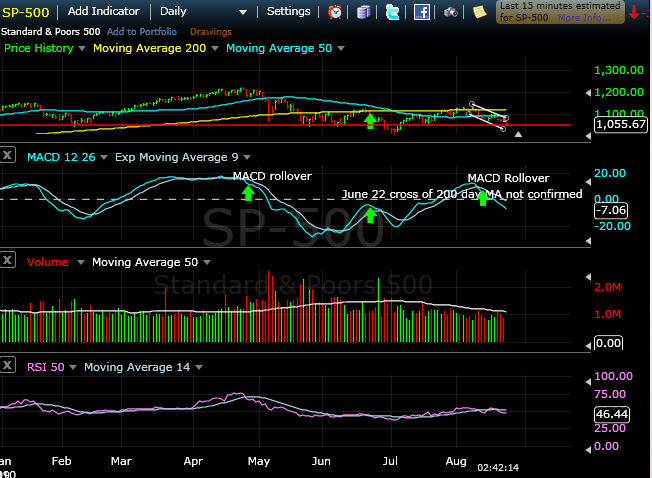Click the red down arrow icon

[x=635, y=12]
